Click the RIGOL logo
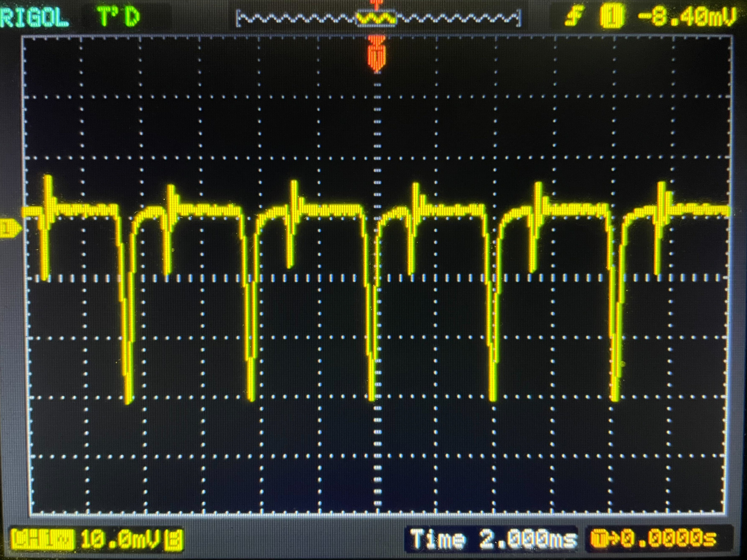 click(x=34, y=17)
